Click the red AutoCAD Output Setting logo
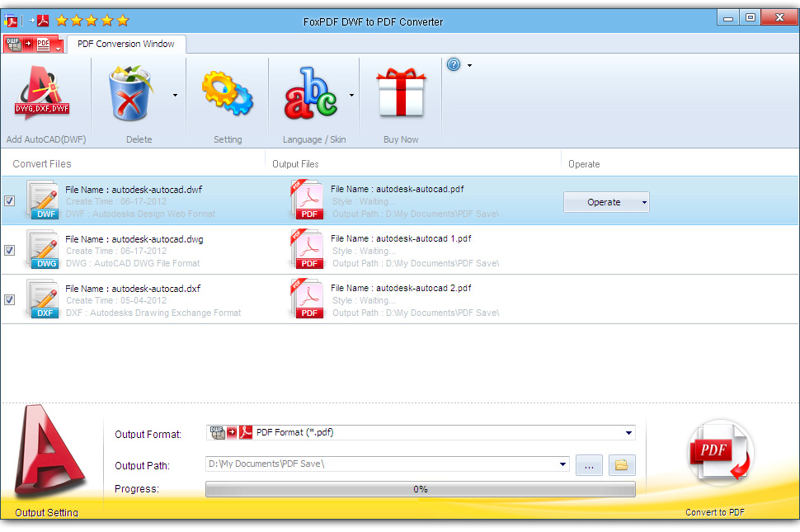 [49, 450]
